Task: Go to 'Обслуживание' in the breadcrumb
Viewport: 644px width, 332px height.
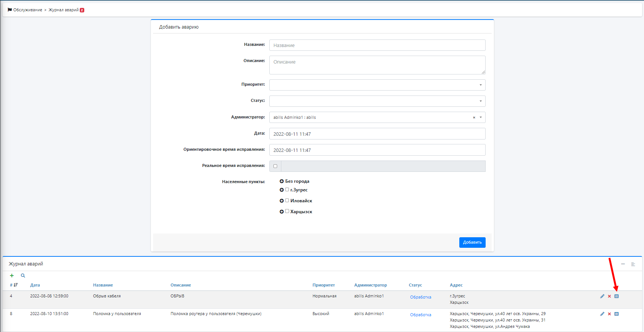Action: point(27,10)
